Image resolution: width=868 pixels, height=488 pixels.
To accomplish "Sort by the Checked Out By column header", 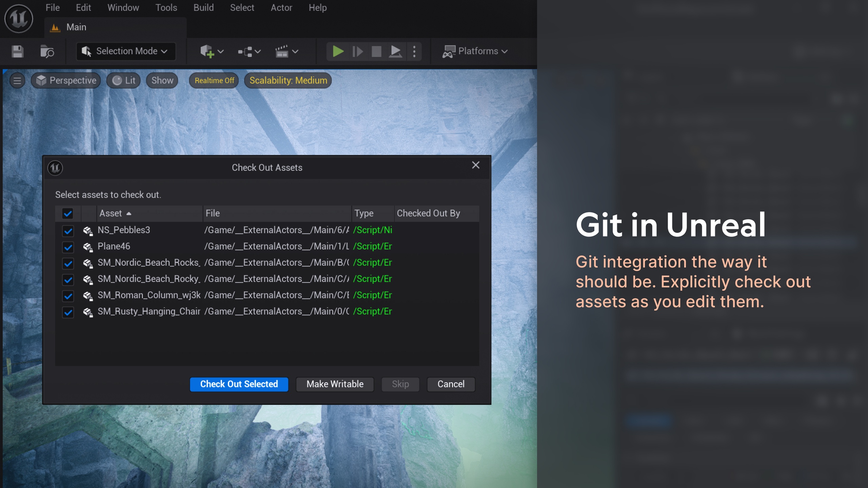I will click(x=437, y=213).
